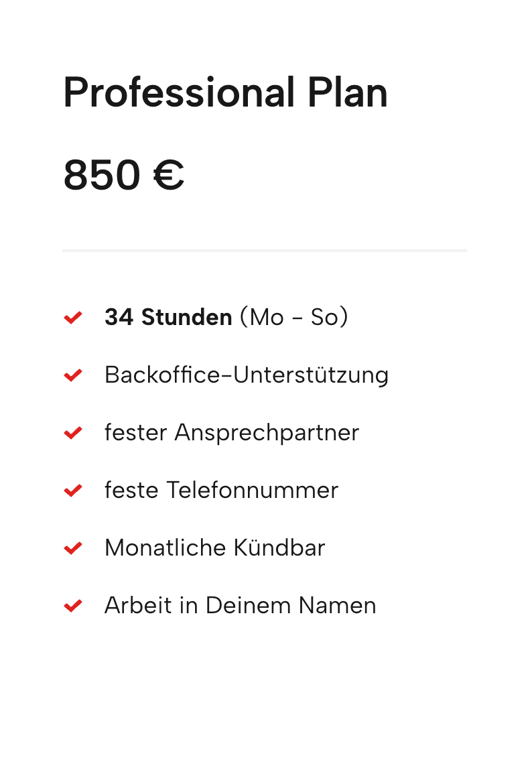Click the "Arbeit in Deinem Namen" item

240,606
